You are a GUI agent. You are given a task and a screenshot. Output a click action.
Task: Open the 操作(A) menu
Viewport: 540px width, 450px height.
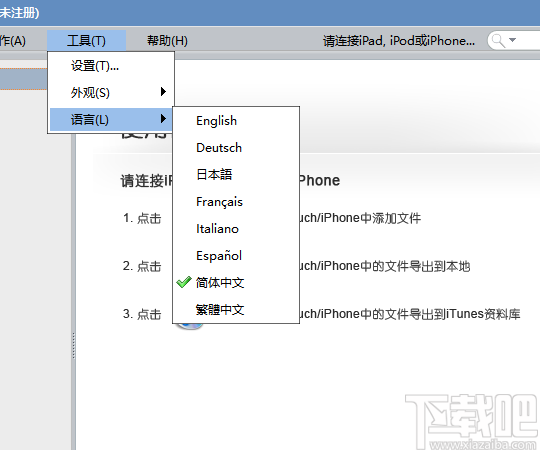pos(13,41)
